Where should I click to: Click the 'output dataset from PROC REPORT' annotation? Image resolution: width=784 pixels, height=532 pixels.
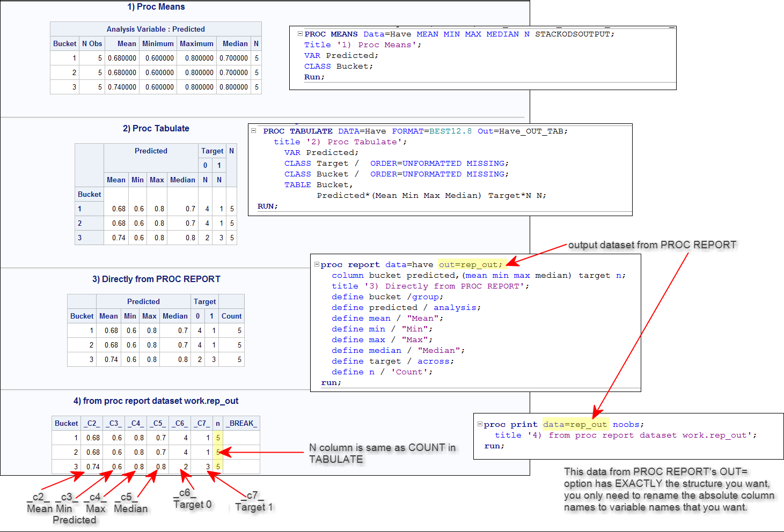tap(652, 245)
